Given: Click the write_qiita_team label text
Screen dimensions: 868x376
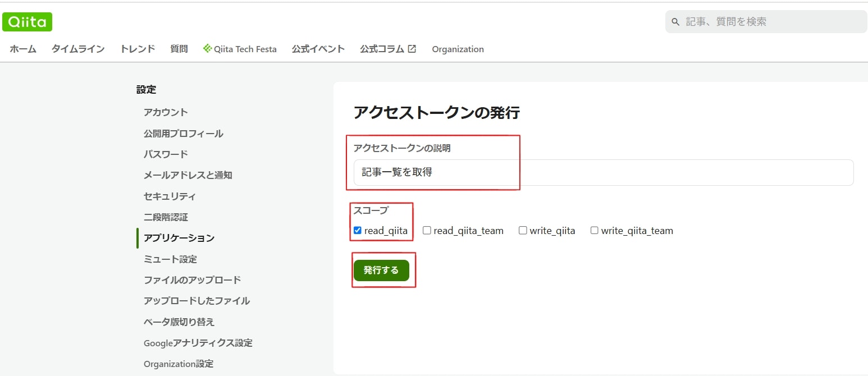Looking at the screenshot, I should tap(637, 231).
